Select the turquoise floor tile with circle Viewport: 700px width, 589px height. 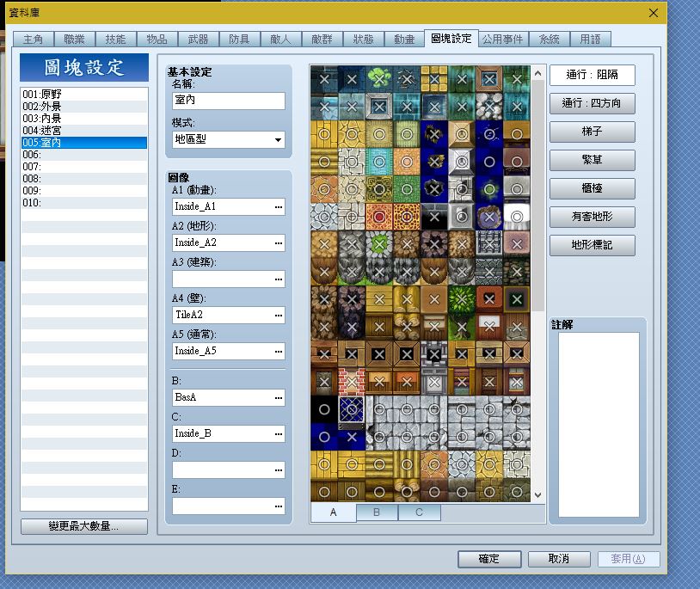pyautogui.click(x=379, y=162)
